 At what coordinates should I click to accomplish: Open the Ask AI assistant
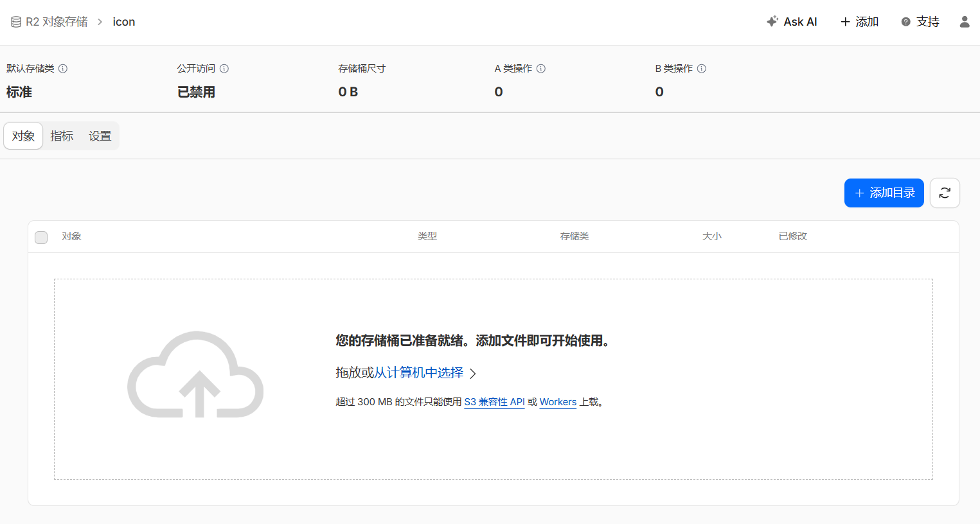[792, 22]
